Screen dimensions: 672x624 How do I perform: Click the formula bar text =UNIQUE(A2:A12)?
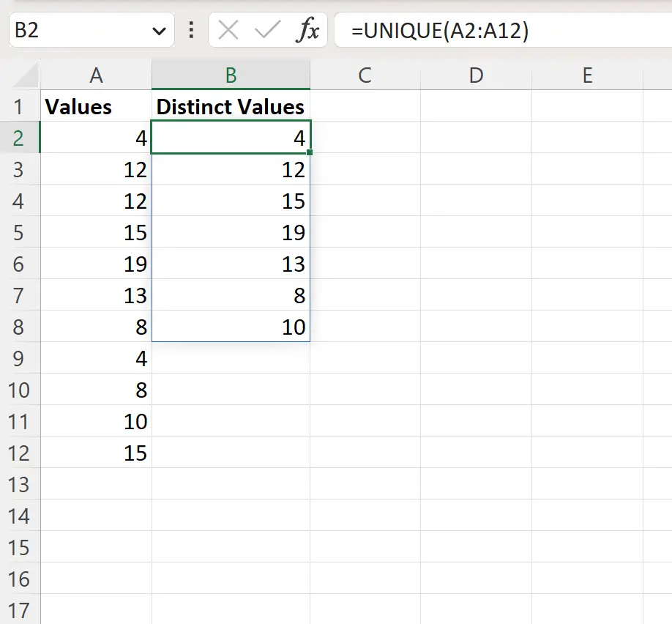click(x=439, y=31)
